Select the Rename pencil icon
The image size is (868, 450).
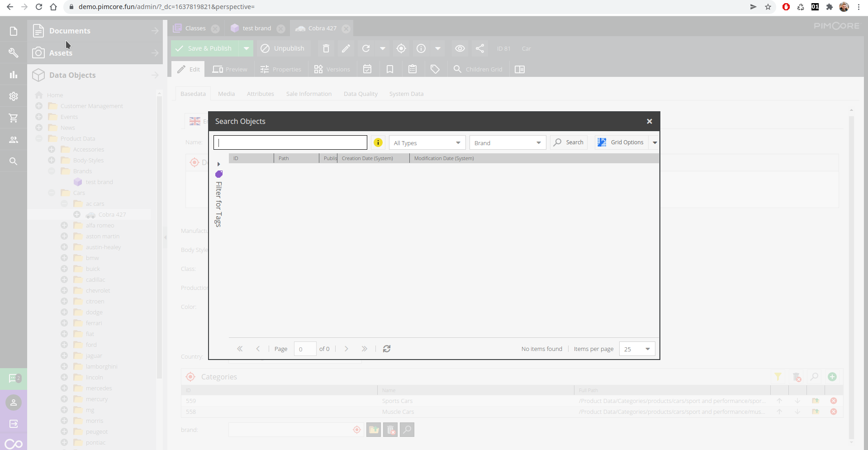(x=346, y=48)
